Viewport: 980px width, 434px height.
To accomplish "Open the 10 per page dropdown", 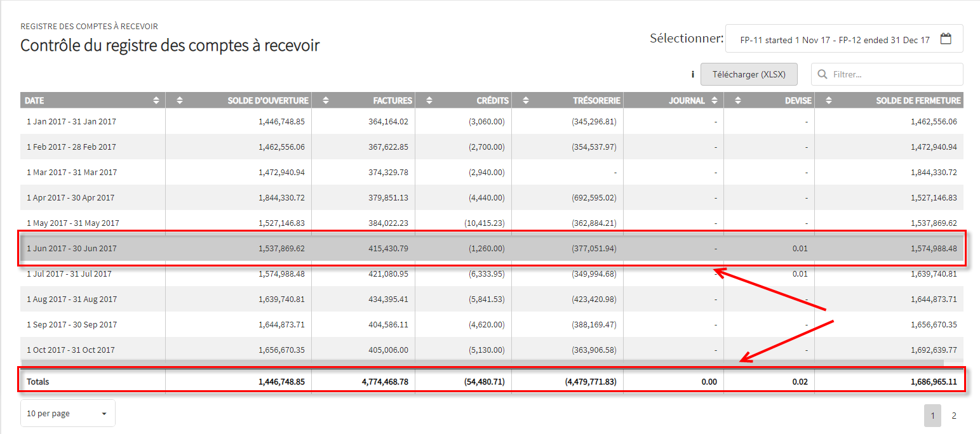I will pyautogui.click(x=68, y=413).
